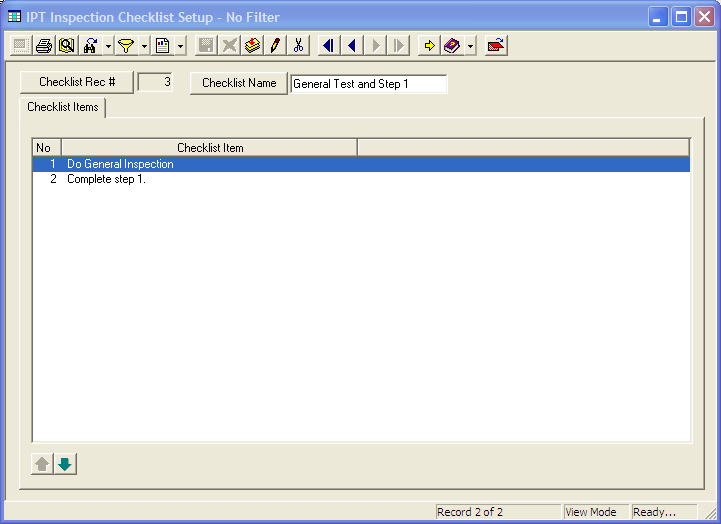Viewport: 721px width, 524px height.
Task: Open the dropdown arrow beside the binoculars
Action: tap(108, 46)
